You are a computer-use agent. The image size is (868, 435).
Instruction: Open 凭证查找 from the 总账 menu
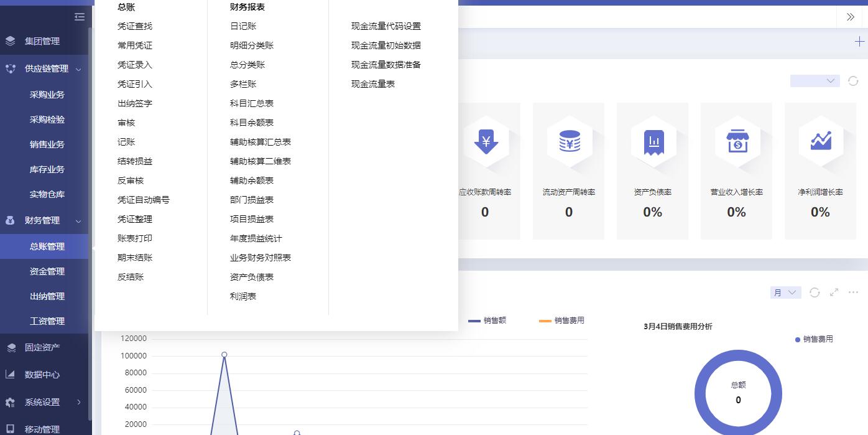pos(135,26)
